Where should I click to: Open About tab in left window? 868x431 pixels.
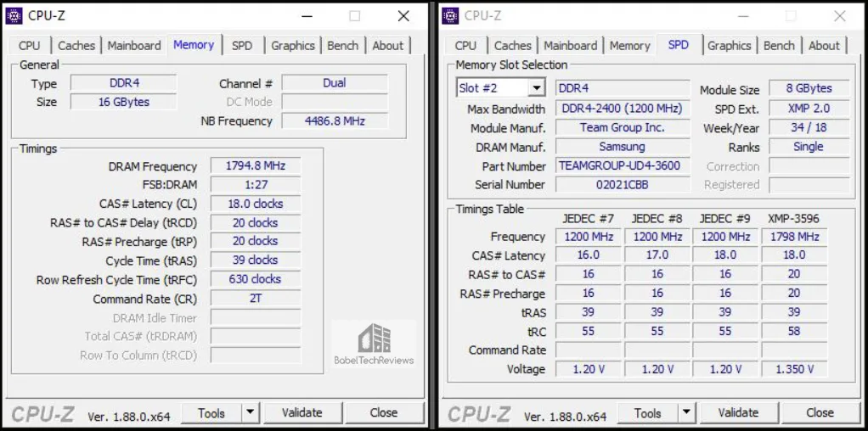388,45
